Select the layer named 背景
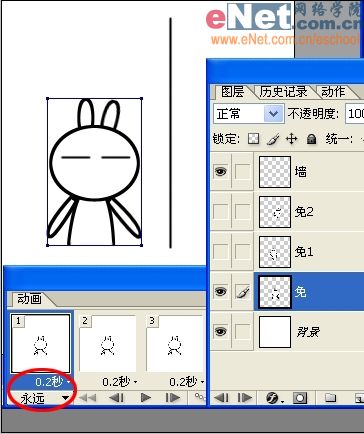The height and width of the screenshot is (434, 364). [308, 332]
